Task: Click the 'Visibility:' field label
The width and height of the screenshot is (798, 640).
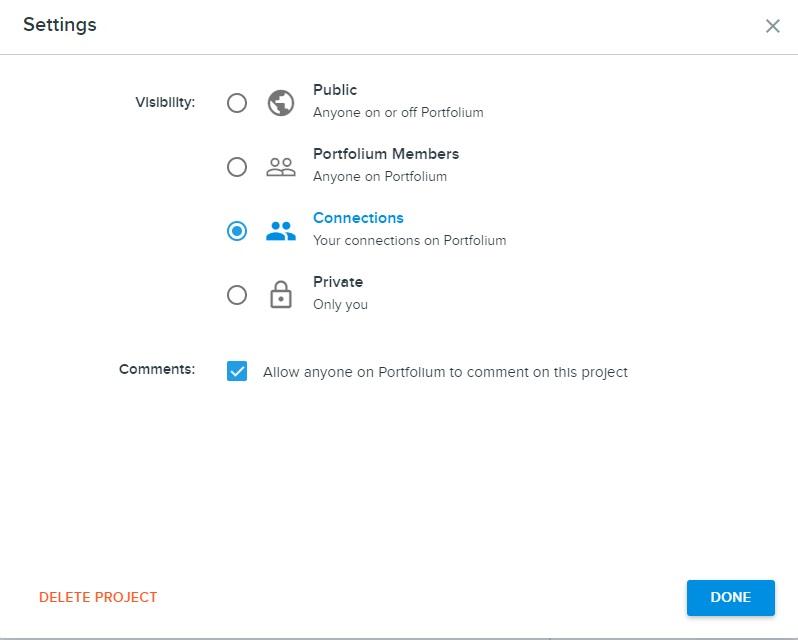Action: [165, 102]
